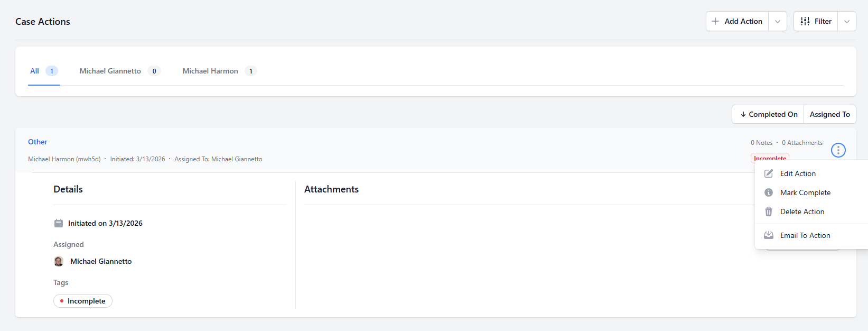Expand the Add Action dropdown chevron
Viewport: 868px width, 331px height.
777,21
